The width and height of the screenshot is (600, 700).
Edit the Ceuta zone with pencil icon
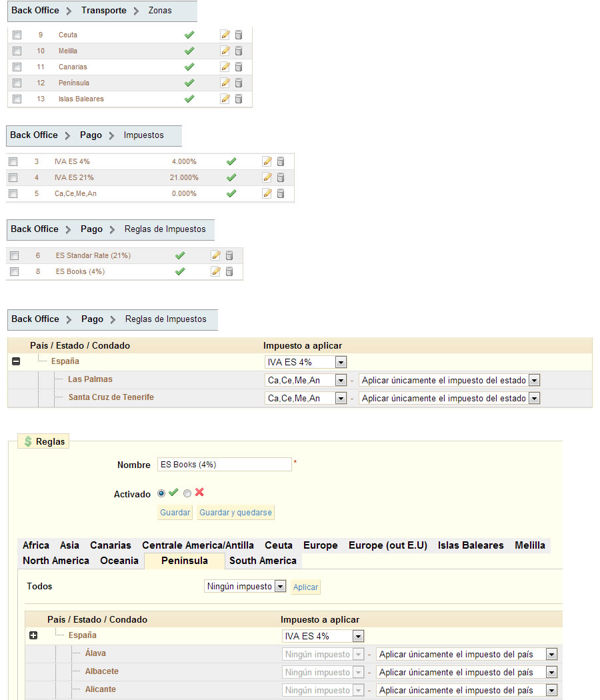tap(225, 35)
